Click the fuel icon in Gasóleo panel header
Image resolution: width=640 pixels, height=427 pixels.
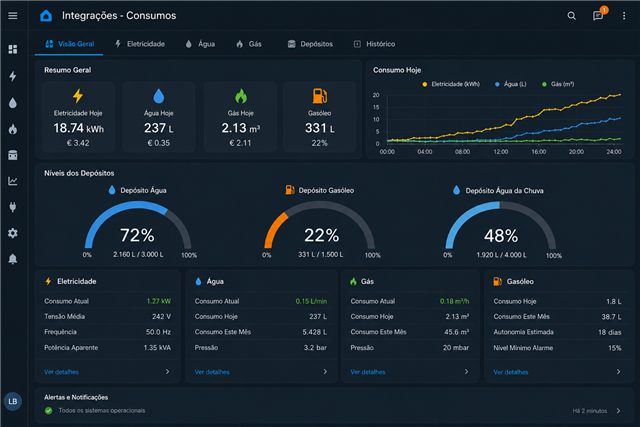coord(498,281)
